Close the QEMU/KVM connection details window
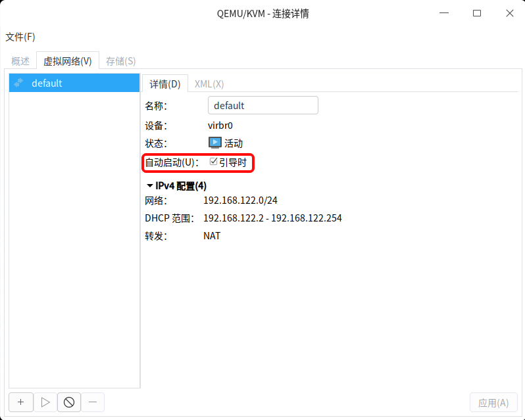This screenshot has width=525, height=420. 510,13
